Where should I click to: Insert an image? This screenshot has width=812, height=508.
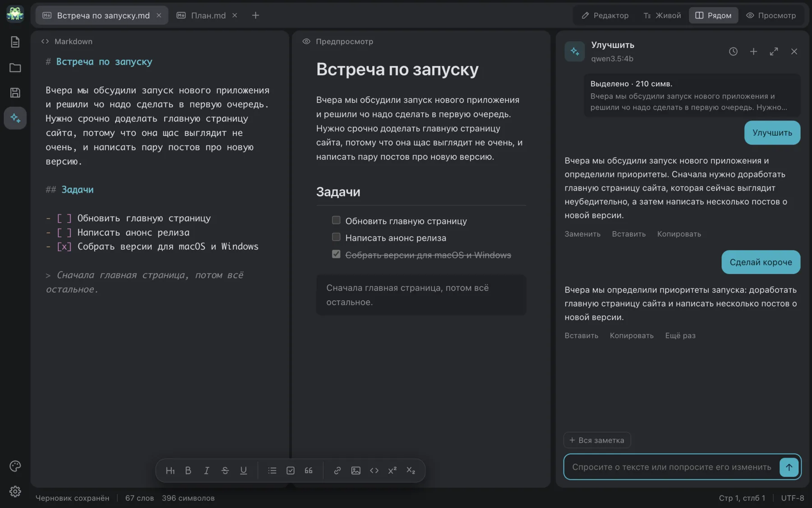coord(355,471)
